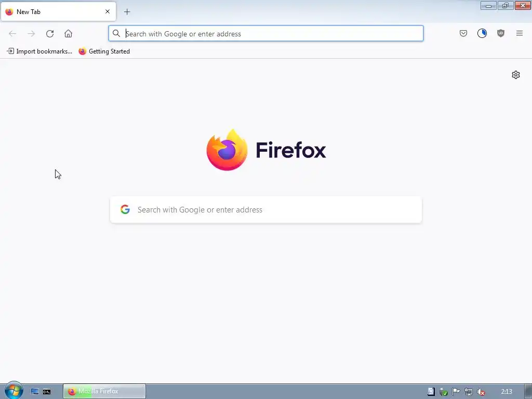This screenshot has height=399, width=532.
Task: Open the clock showing 2:13
Action: (x=506, y=392)
